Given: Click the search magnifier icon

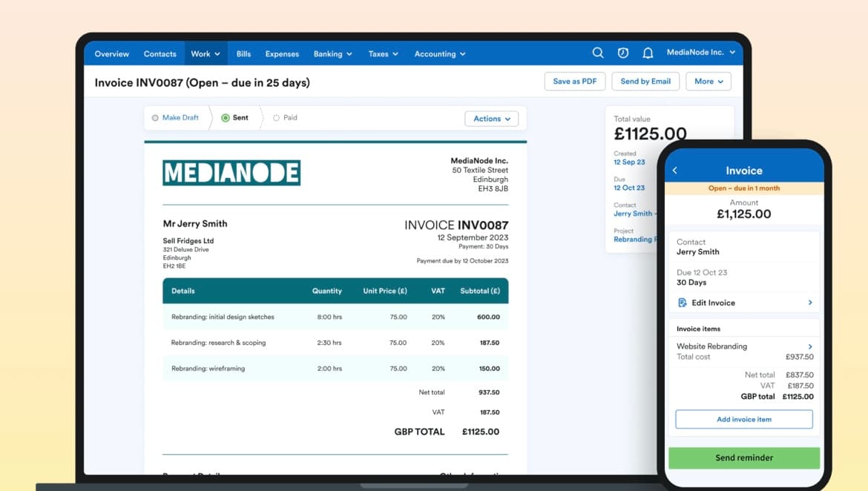Looking at the screenshot, I should click(597, 53).
